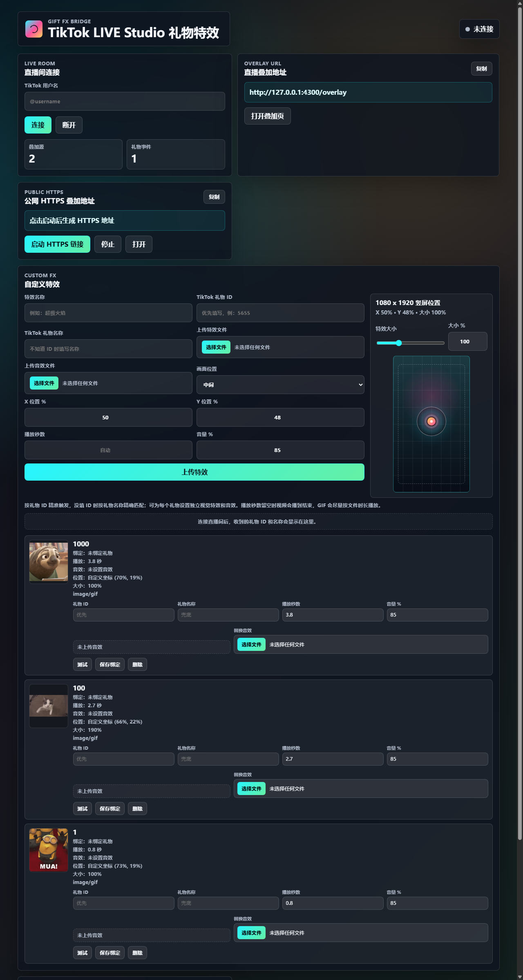Click the 音量 % field showing 85 in custom FX form
The image size is (523, 980).
pyautogui.click(x=280, y=450)
